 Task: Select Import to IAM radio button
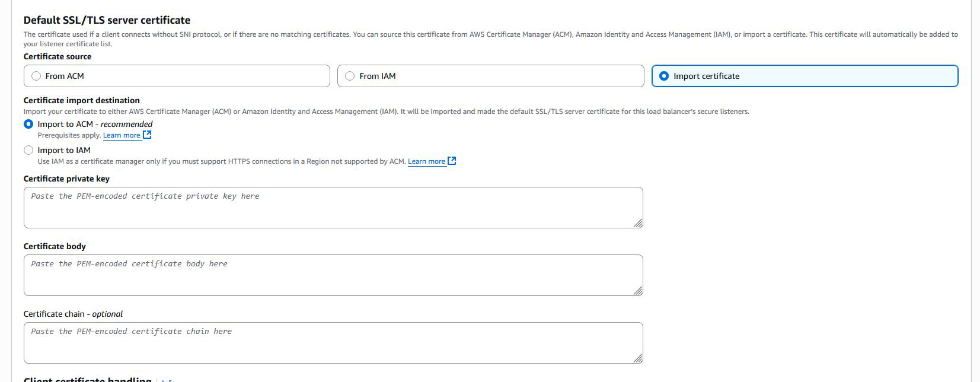click(x=28, y=150)
